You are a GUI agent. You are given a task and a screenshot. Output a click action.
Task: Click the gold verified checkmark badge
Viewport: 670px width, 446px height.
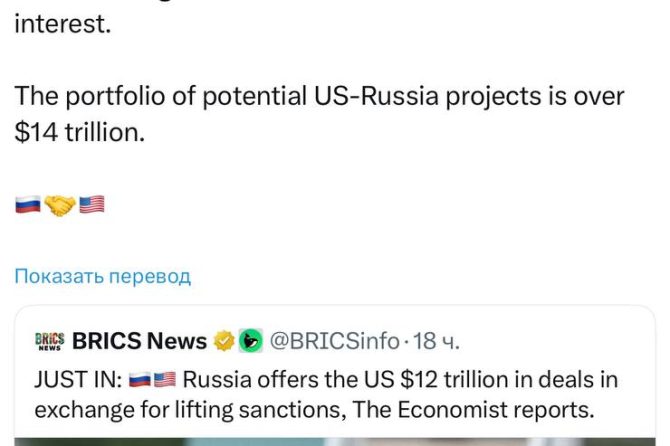tap(225, 341)
